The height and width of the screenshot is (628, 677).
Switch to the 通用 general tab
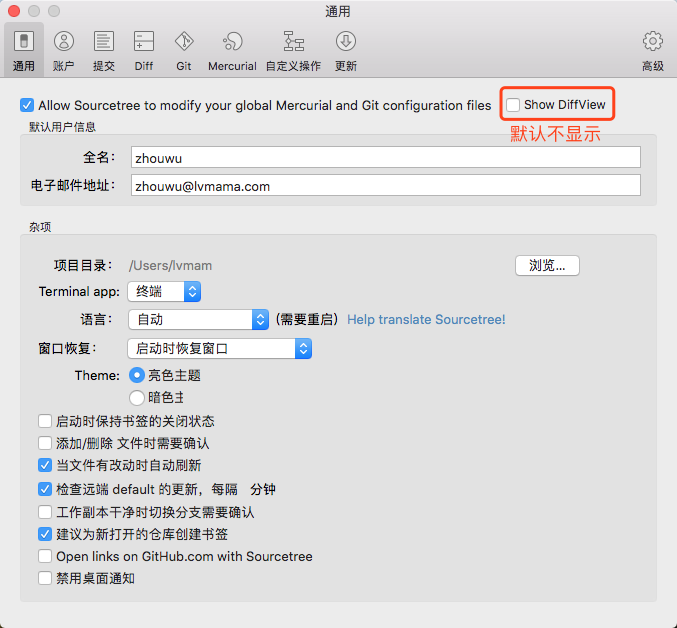pyautogui.click(x=24, y=49)
